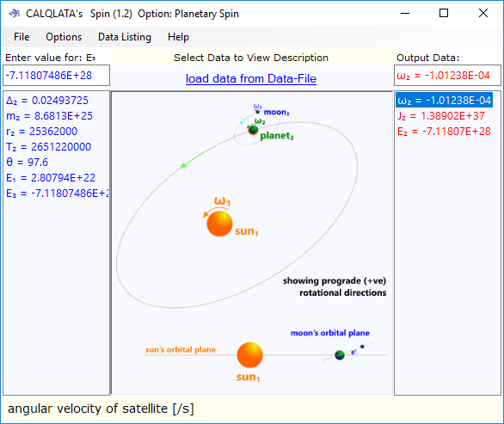This screenshot has height=424, width=504.
Task: Select the E₂ = -7.11807E+28 output row
Action: (444, 131)
